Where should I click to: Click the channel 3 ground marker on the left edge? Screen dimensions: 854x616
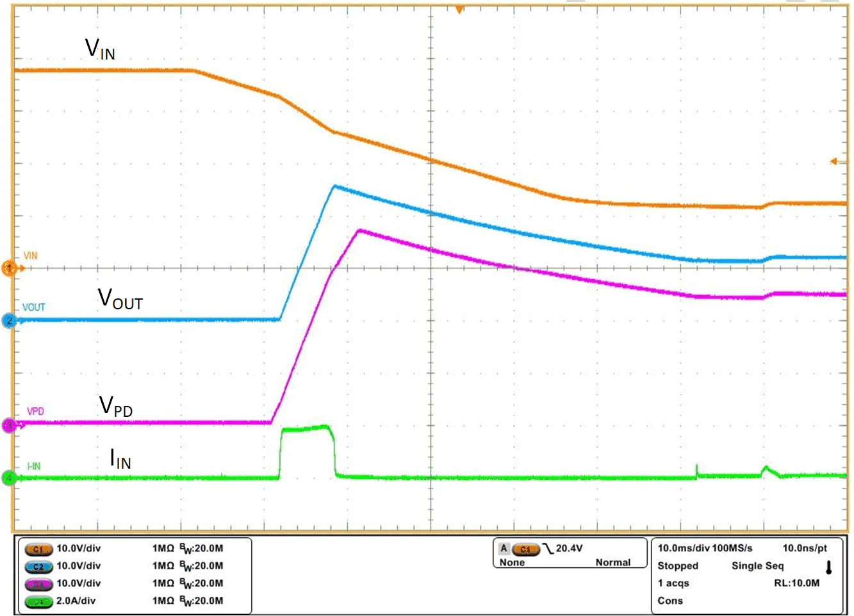10,425
